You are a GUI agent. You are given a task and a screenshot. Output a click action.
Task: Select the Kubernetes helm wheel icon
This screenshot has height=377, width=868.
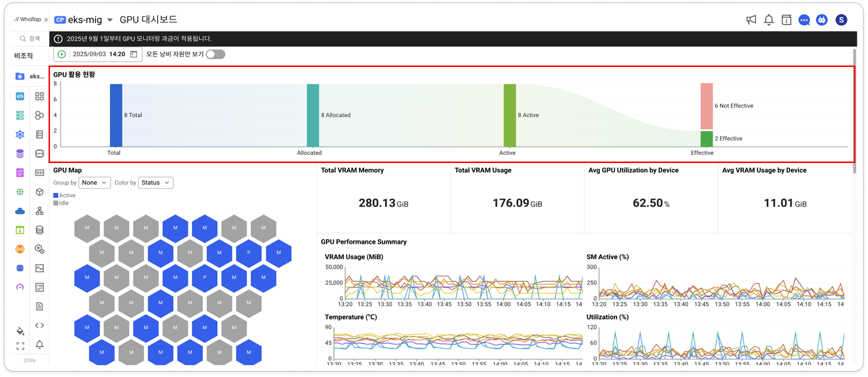[x=20, y=134]
